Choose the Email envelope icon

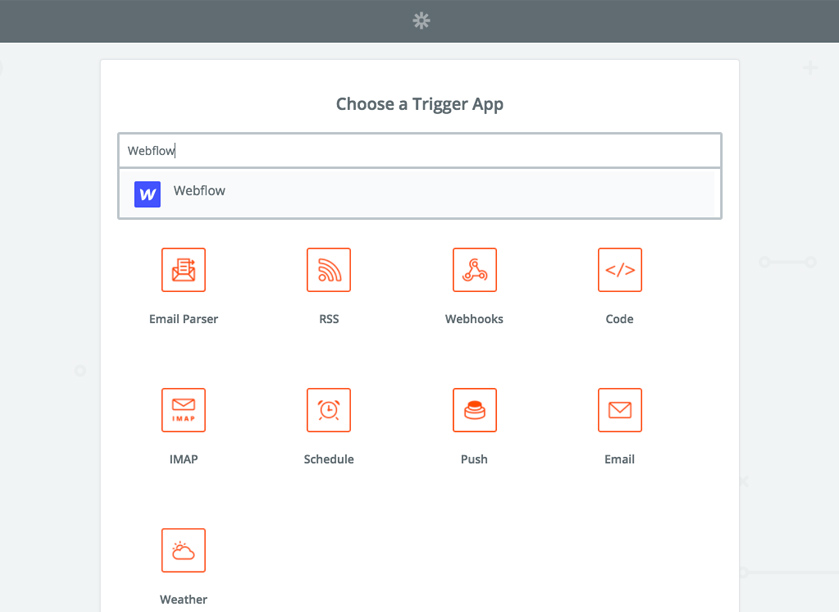click(x=620, y=410)
